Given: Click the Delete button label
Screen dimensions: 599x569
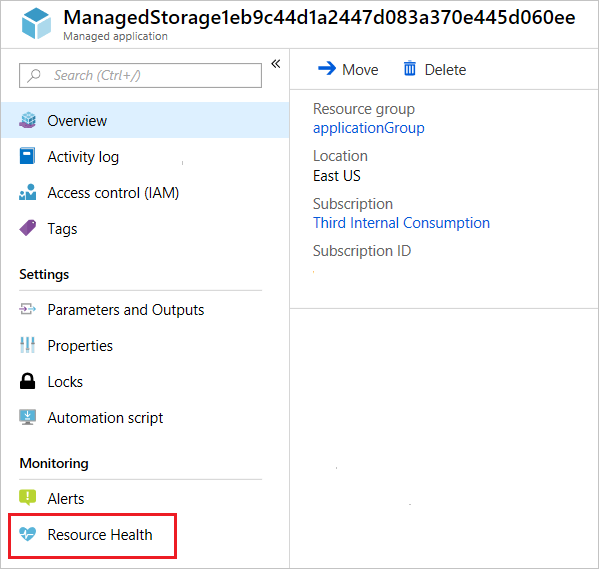Looking at the screenshot, I should click(x=445, y=70).
